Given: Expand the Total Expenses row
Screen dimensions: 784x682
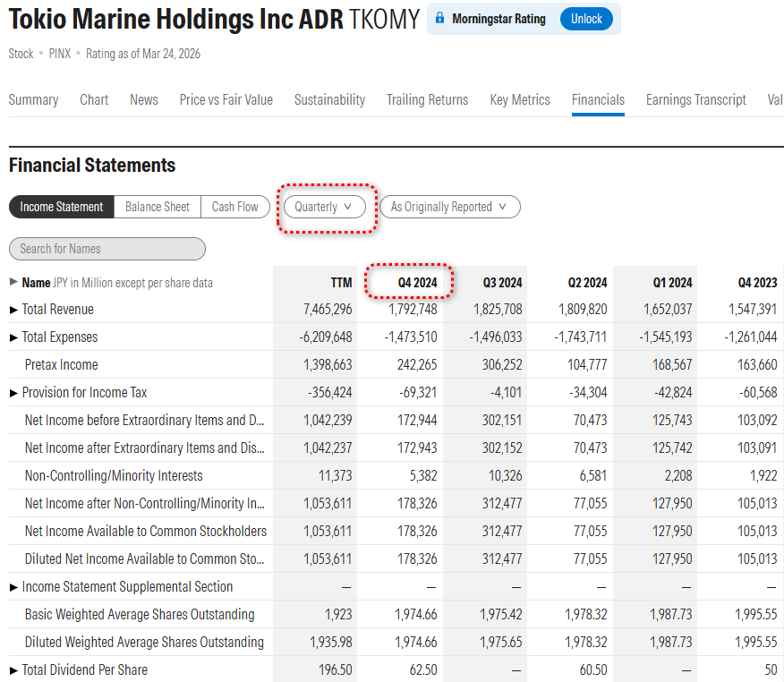Looking at the screenshot, I should (x=13, y=337).
